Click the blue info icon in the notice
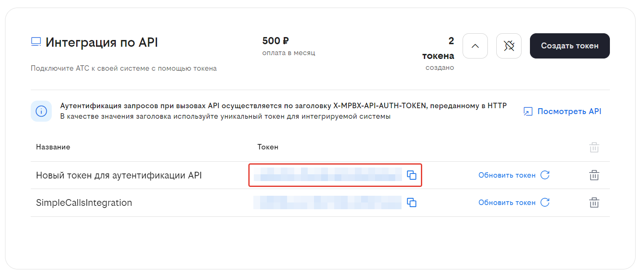Screen dimensions: 644x277 [41, 111]
